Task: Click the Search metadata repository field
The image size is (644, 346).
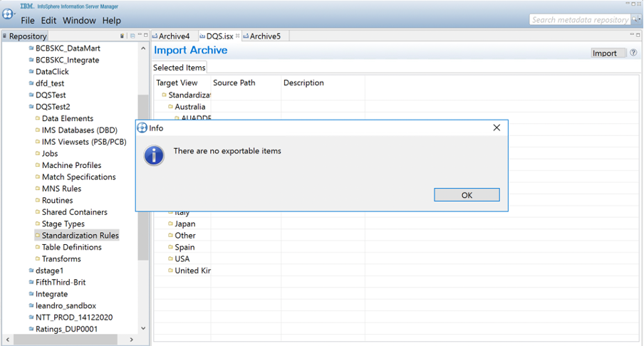Action: pos(579,20)
